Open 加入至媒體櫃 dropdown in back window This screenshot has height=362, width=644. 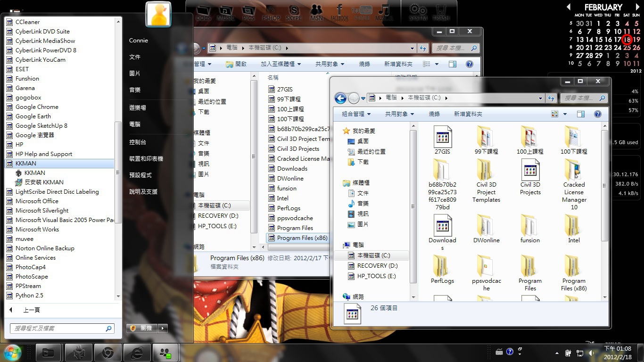pos(281,64)
